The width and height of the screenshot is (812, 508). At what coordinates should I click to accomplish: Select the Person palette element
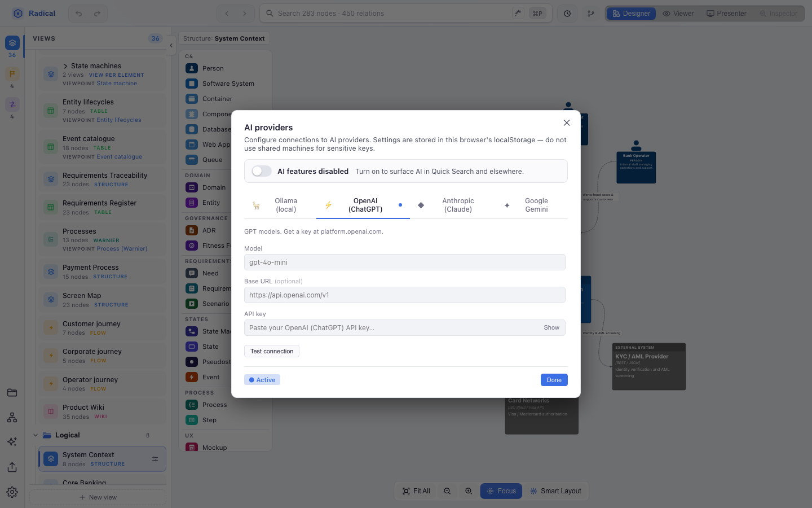point(226,68)
